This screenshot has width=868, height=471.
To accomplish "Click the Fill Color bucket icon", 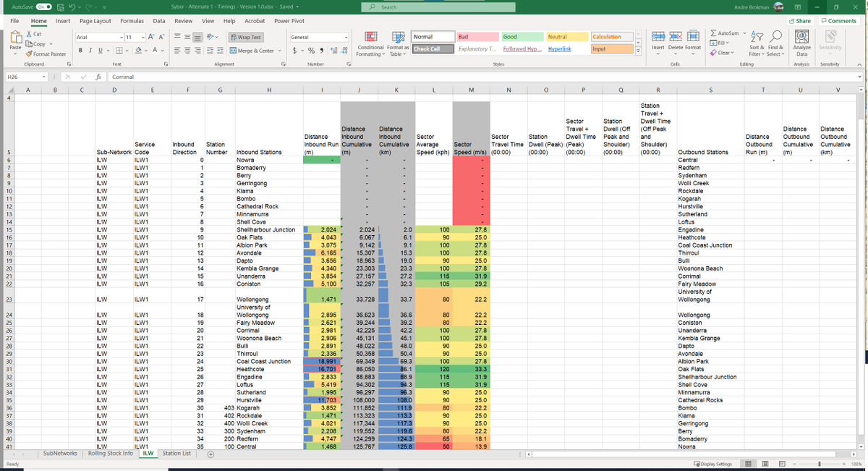I will [137, 50].
